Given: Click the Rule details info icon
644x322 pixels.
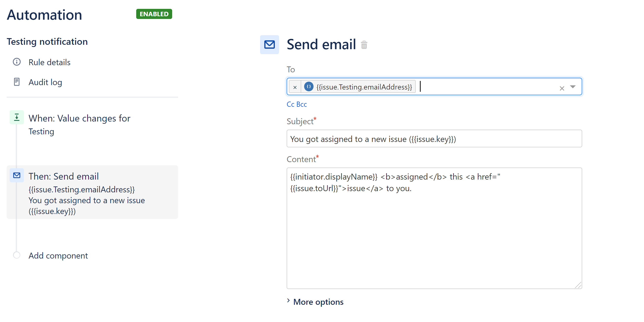Looking at the screenshot, I should 17,62.
